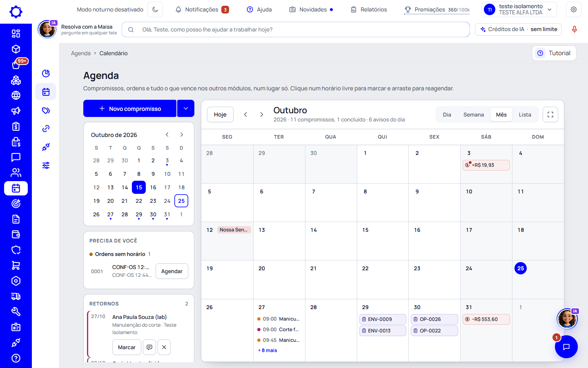
Task: Open the shopping bag icon with 99+ badge
Action: click(16, 65)
